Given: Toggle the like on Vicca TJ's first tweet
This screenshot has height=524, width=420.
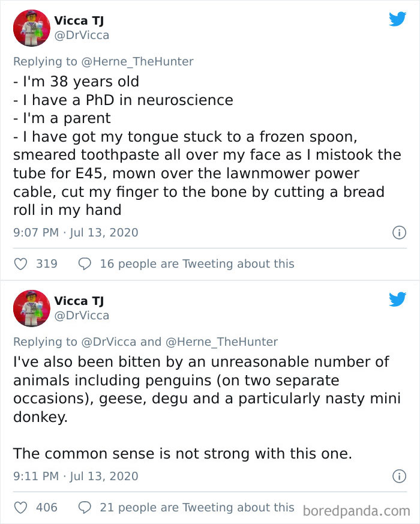Looking at the screenshot, I should pyautogui.click(x=20, y=264).
